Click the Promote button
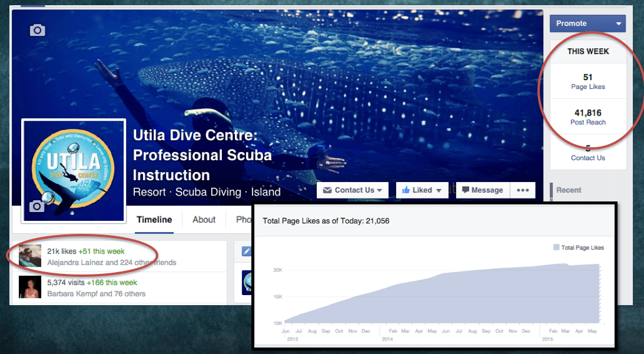Screen dimensions: 644x354 point(587,24)
